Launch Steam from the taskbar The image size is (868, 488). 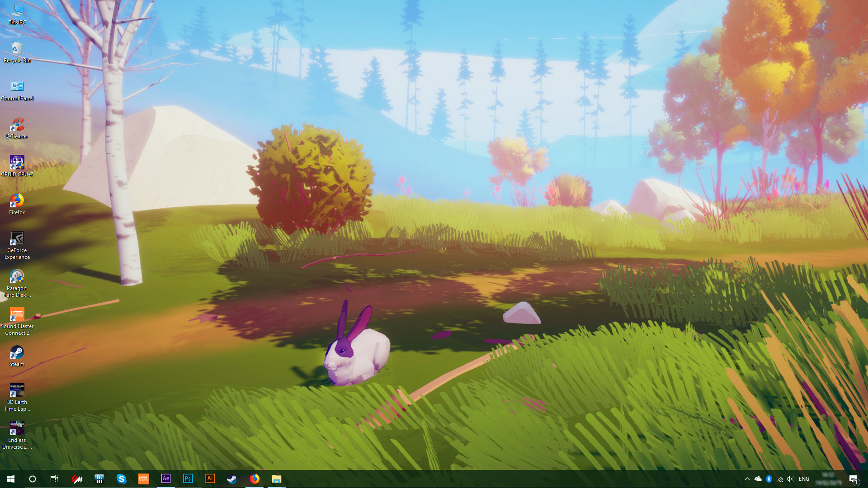232,479
